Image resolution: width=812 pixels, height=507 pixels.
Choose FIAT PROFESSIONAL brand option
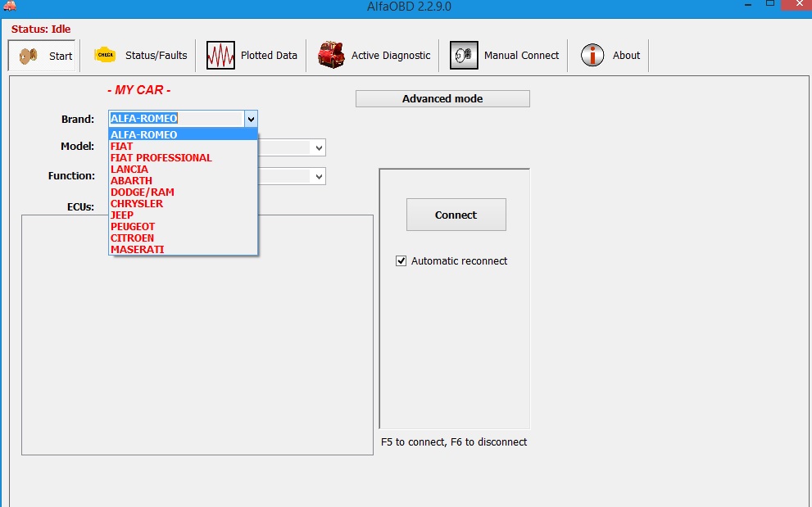pyautogui.click(x=161, y=158)
